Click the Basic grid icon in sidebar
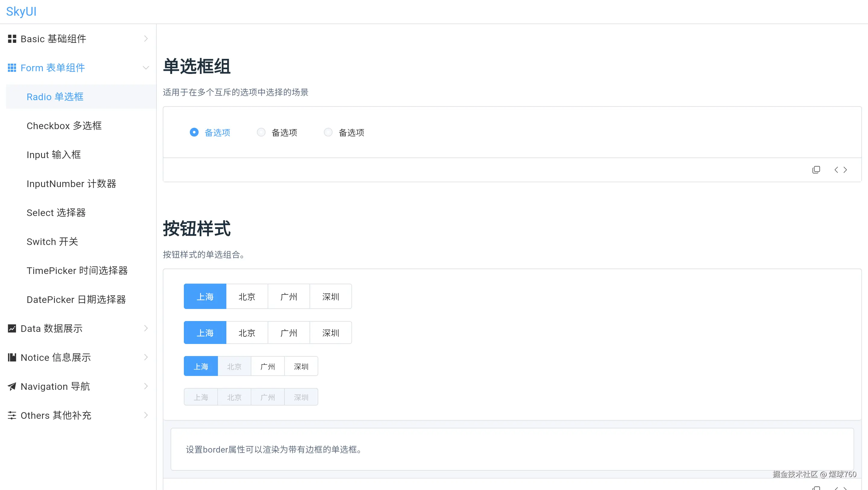868x490 pixels. tap(12, 39)
